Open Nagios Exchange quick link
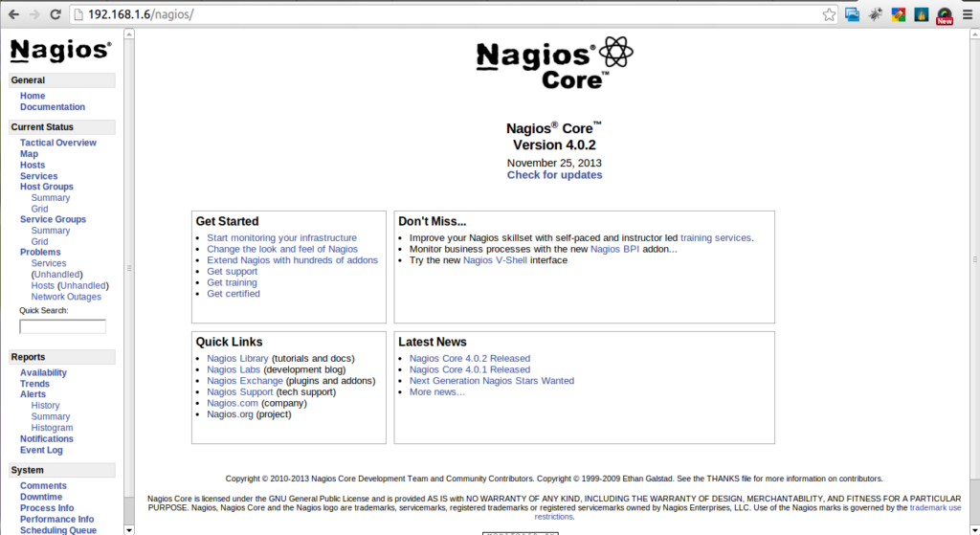This screenshot has height=535, width=980. tap(245, 381)
